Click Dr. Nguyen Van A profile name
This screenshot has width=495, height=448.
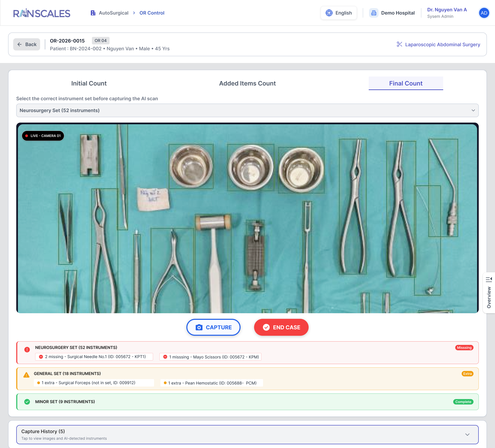pos(447,10)
